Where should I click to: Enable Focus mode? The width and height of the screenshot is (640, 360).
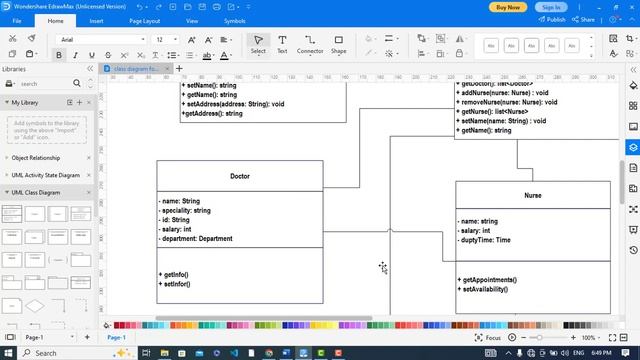(x=488, y=338)
